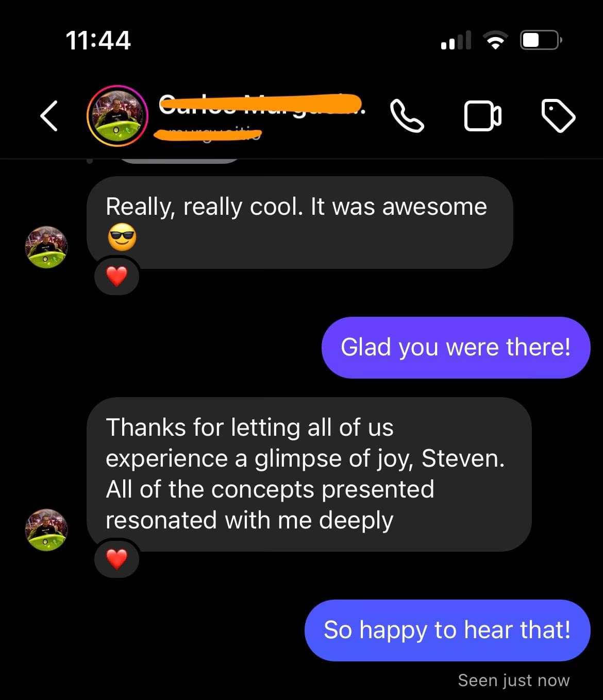Open the label tag icon
This screenshot has height=700, width=603.
[559, 116]
